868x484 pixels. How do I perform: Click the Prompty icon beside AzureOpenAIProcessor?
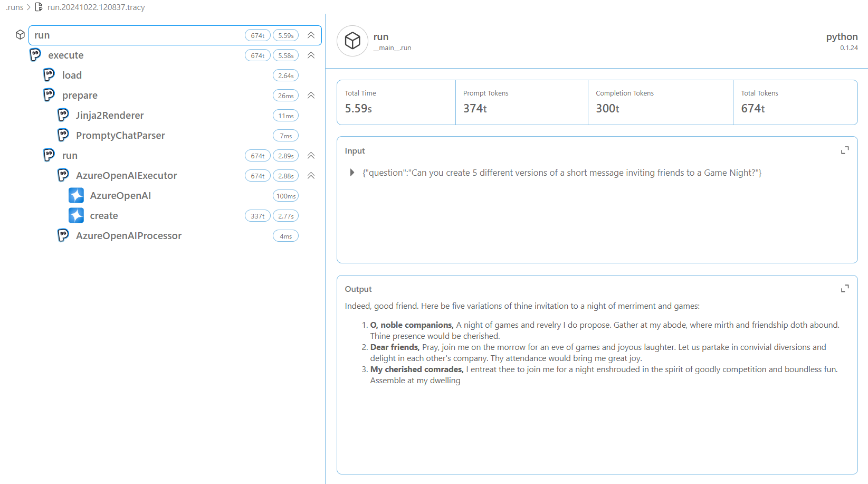coord(63,235)
